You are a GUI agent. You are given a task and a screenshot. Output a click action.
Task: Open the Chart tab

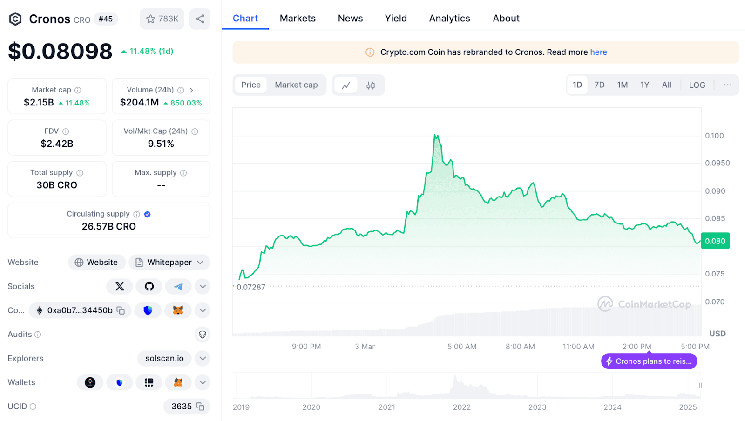pos(245,18)
